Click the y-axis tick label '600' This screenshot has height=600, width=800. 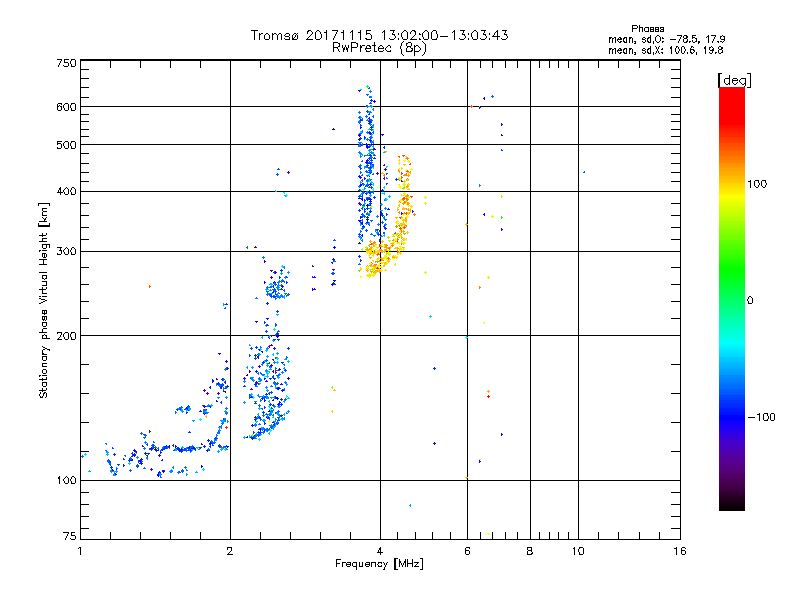(67, 107)
